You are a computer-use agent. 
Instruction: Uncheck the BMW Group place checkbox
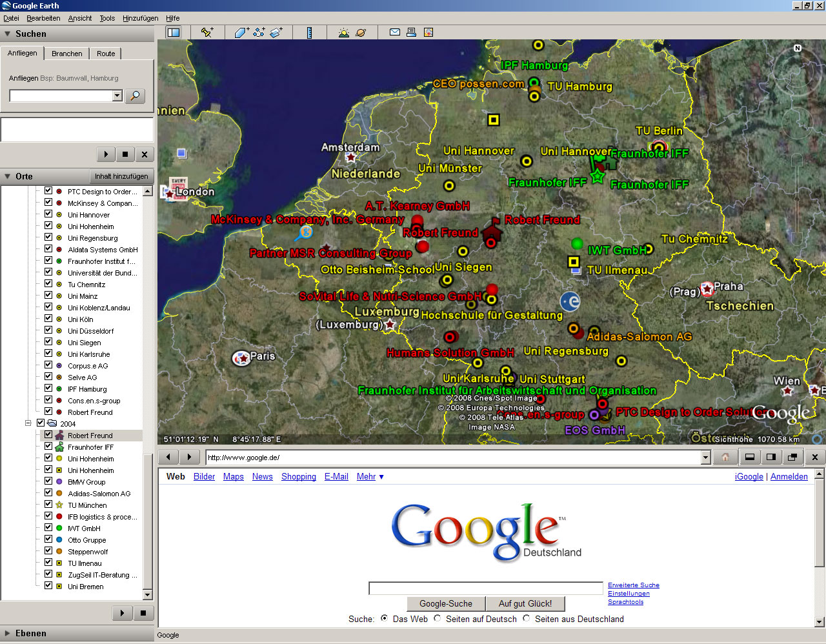48,481
